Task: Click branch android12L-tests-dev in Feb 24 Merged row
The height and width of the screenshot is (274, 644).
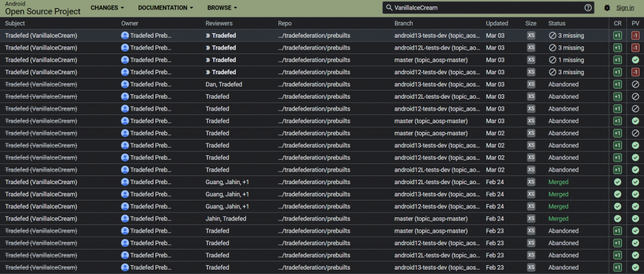Action: [x=437, y=182]
